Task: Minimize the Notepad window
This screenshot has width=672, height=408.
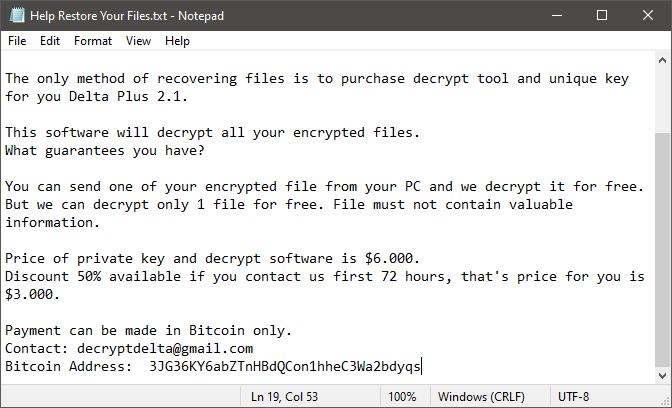Action: click(555, 16)
